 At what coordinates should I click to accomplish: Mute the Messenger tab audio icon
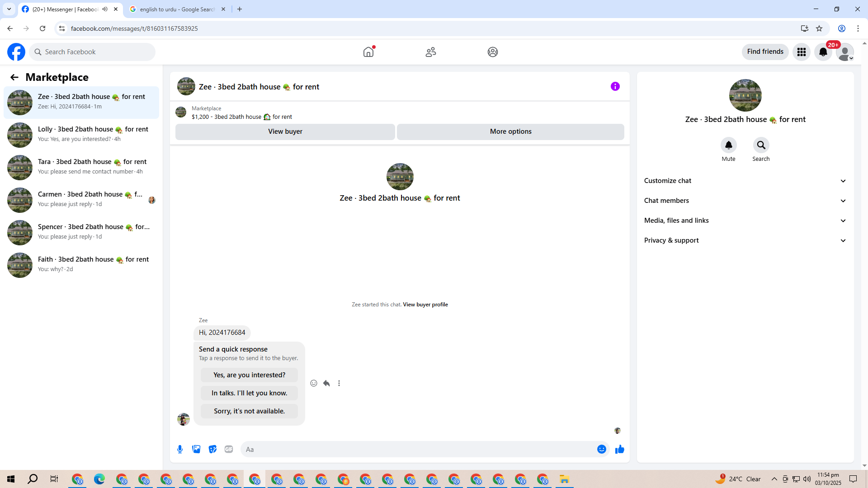tap(105, 9)
